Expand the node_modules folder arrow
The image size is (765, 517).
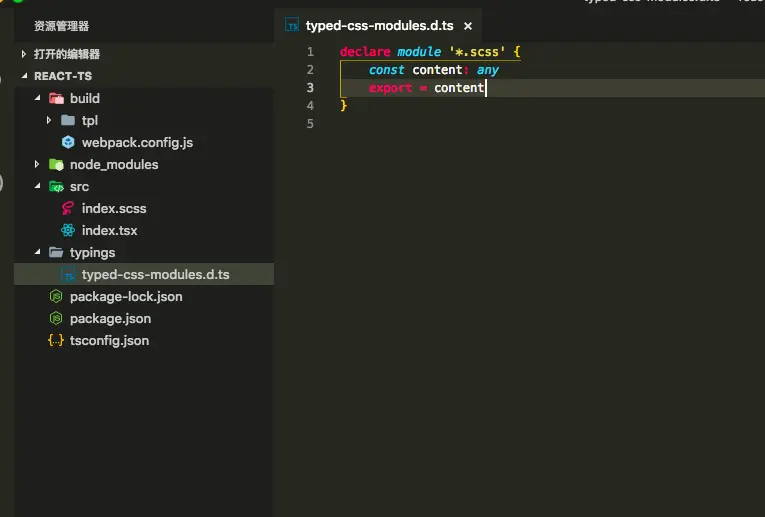click(38, 165)
